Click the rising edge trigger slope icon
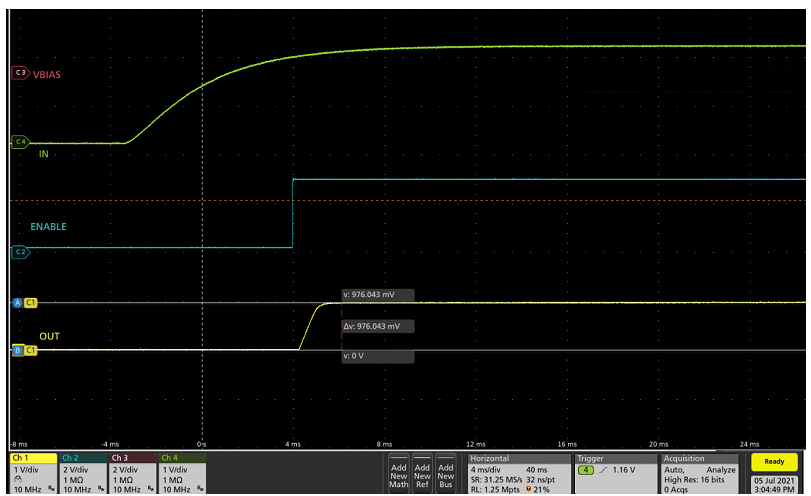This screenshot has height=496, width=811. click(604, 470)
